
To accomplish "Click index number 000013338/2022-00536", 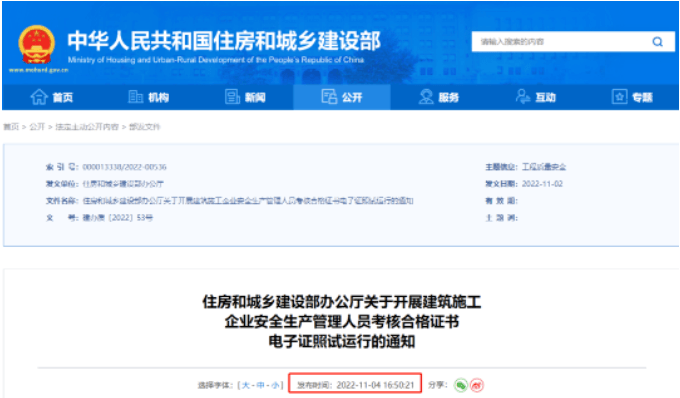I will pos(124,167).
